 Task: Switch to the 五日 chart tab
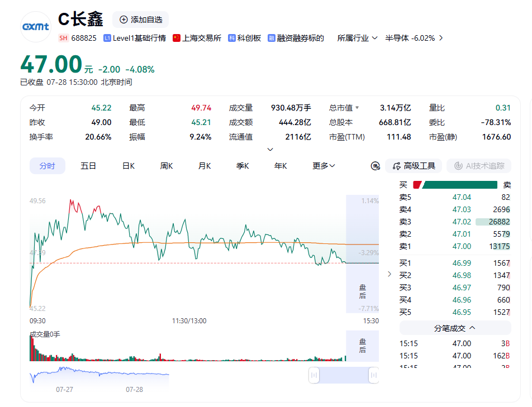click(88, 166)
